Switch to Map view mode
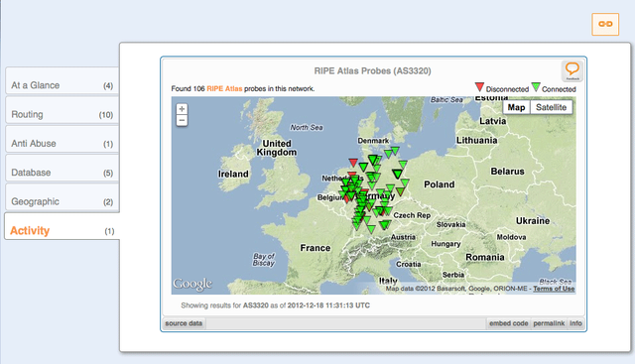This screenshot has height=364, width=635. click(x=516, y=107)
